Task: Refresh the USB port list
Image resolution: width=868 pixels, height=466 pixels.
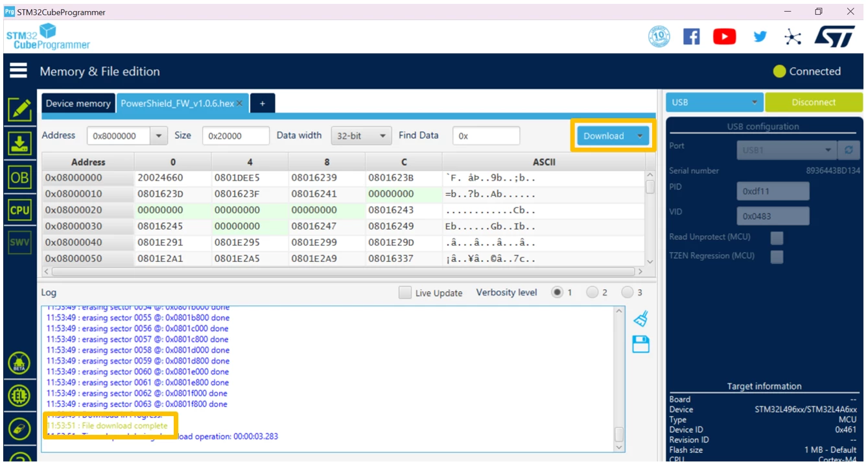Action: click(848, 150)
